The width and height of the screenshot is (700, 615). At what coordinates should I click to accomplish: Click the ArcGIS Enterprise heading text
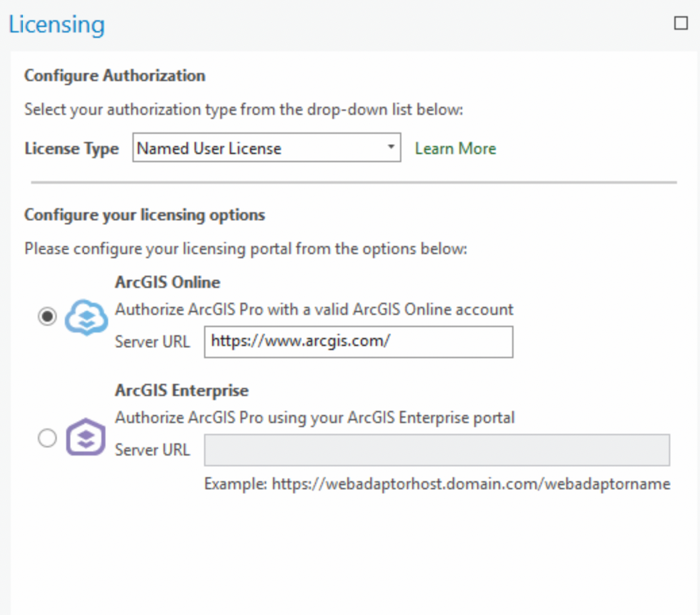click(182, 391)
